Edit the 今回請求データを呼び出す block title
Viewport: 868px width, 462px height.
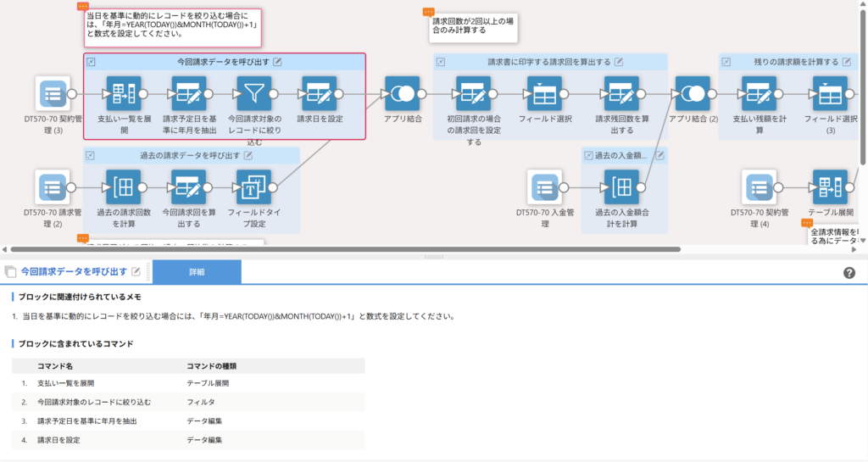point(277,62)
